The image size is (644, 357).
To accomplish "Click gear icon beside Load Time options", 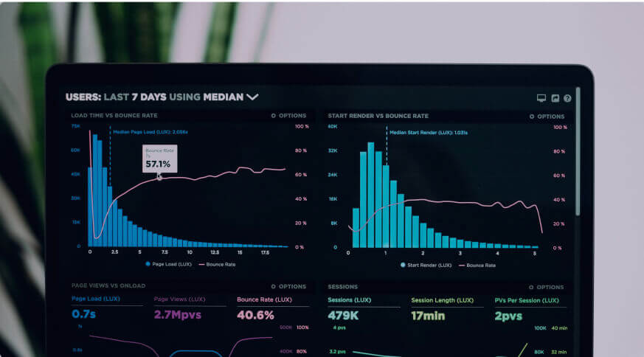I will (x=274, y=116).
